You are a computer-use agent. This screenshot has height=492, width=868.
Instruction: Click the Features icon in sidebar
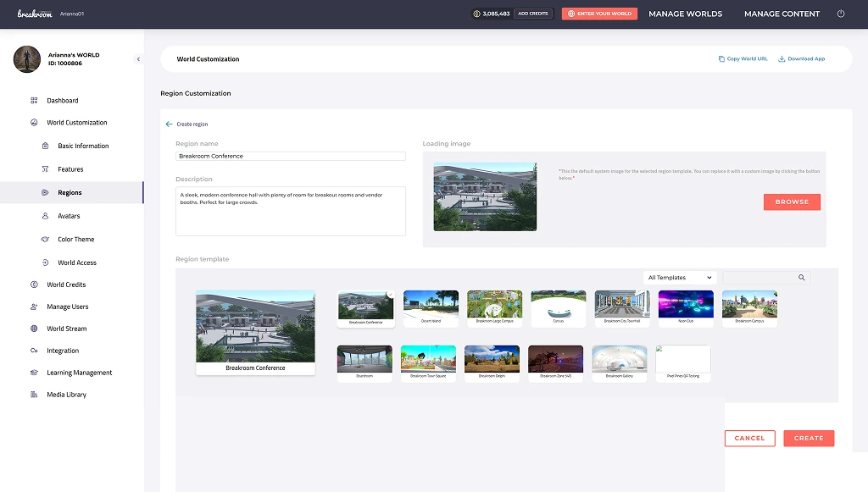click(x=46, y=169)
